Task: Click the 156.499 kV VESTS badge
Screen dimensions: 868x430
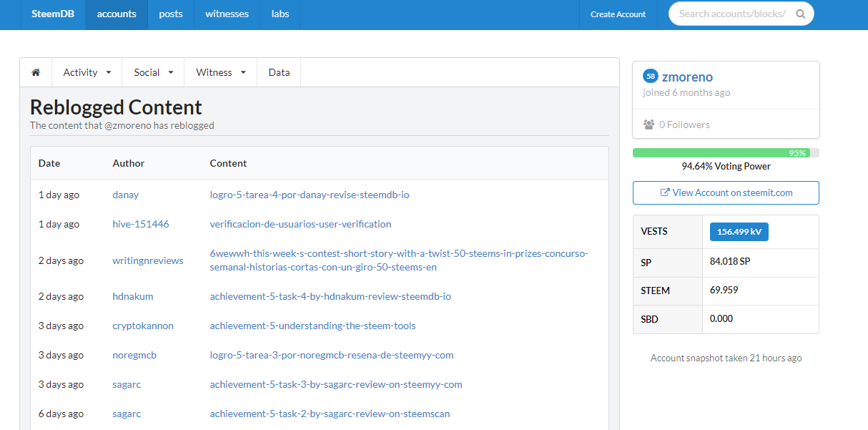Action: [739, 232]
